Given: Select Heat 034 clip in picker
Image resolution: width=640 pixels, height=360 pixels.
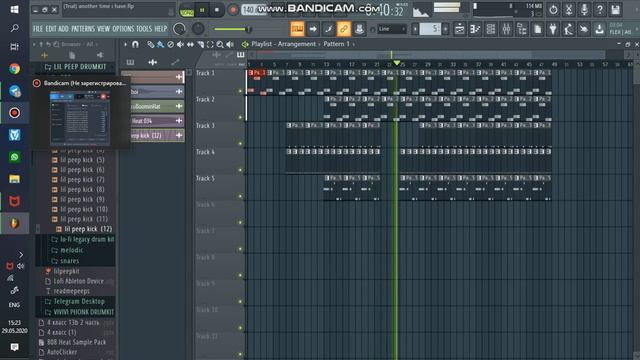Looking at the screenshot, I should point(157,121).
